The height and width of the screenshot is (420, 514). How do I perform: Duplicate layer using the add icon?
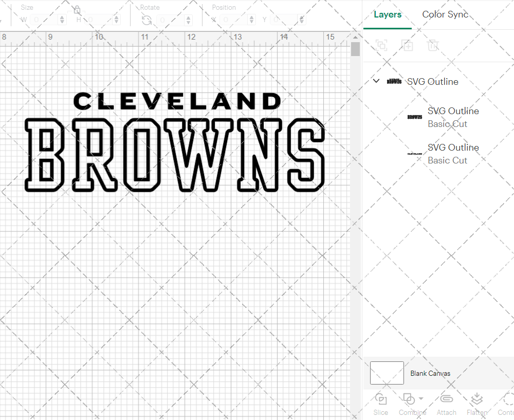[x=407, y=45]
